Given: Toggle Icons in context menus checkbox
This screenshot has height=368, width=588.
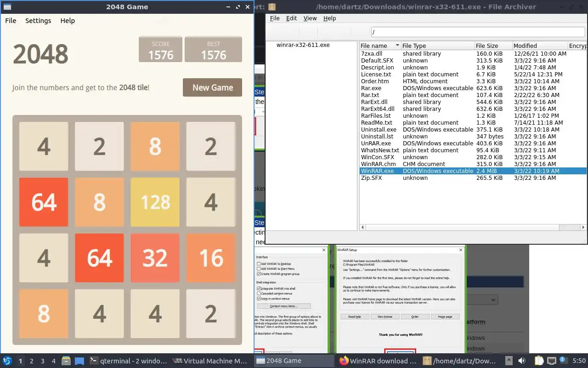Looking at the screenshot, I should (x=259, y=299).
